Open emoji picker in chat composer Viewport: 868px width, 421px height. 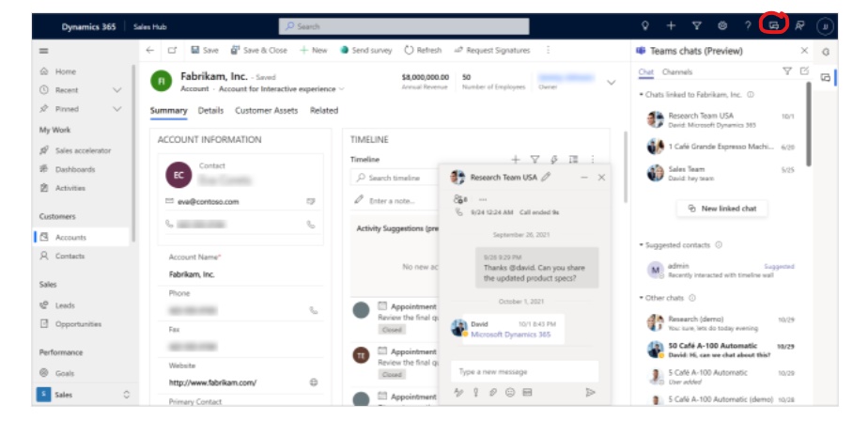(510, 392)
